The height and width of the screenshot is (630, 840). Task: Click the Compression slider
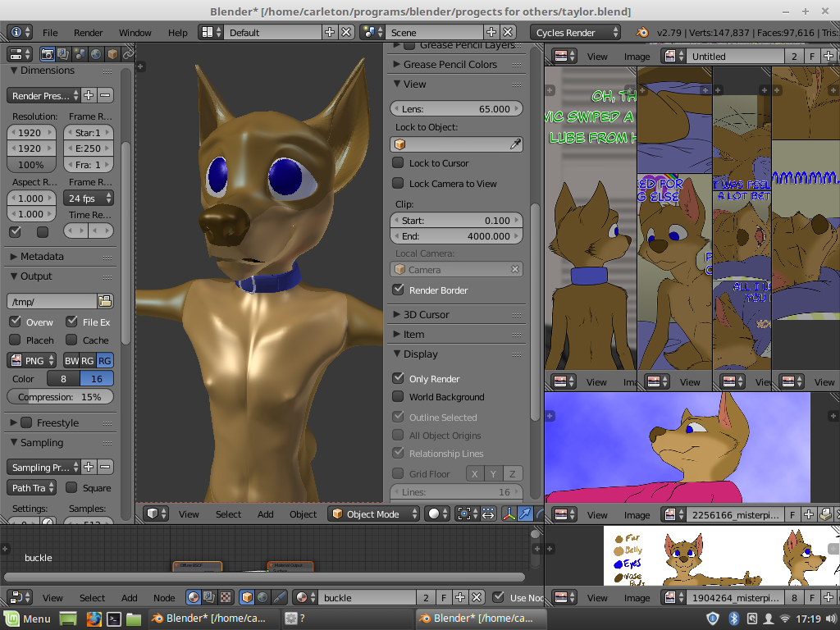60,397
